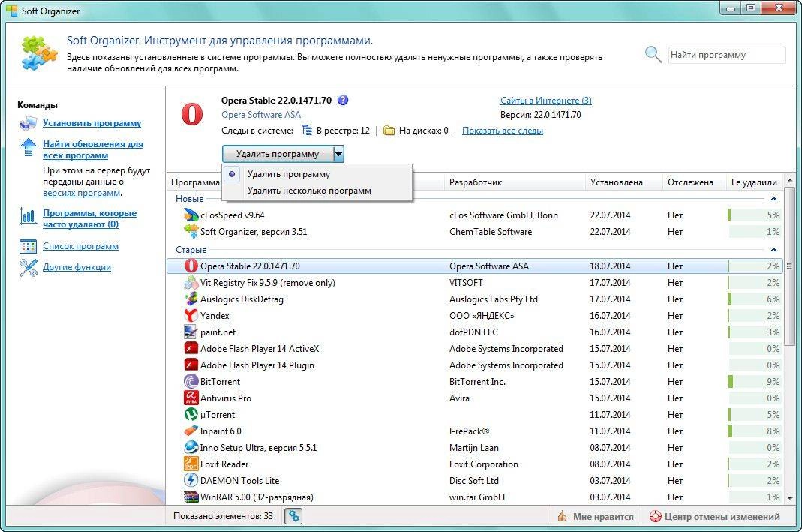The image size is (802, 532).
Task: Click 'Disc Soft Ltd' developer cell
Action: click(x=473, y=480)
